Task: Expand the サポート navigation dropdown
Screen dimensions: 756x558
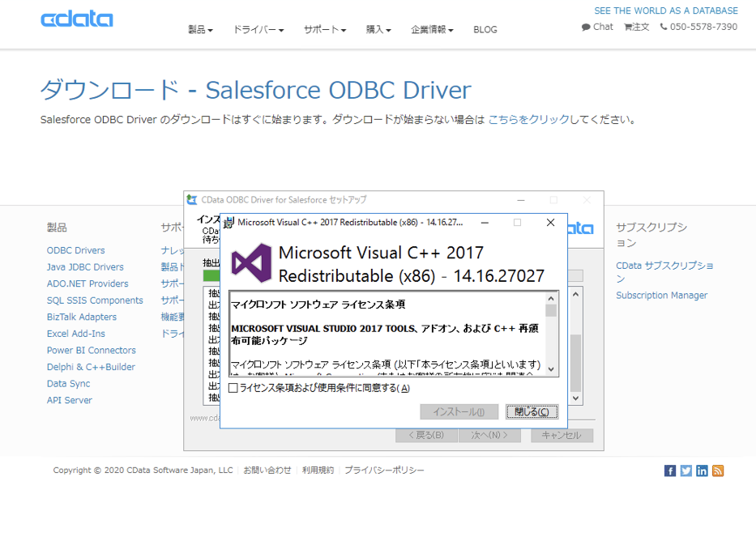Action: click(325, 29)
